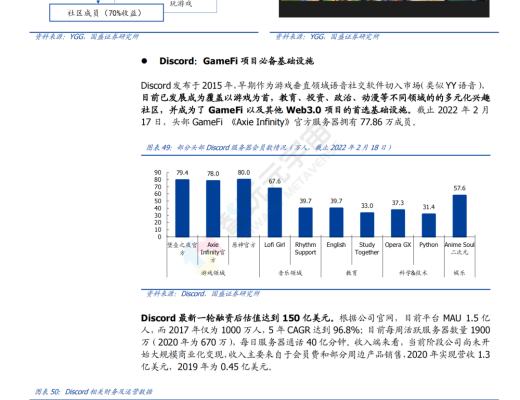The image size is (520, 400).
Task: Click the figure '77.86 万成员'
Action: (x=386, y=122)
